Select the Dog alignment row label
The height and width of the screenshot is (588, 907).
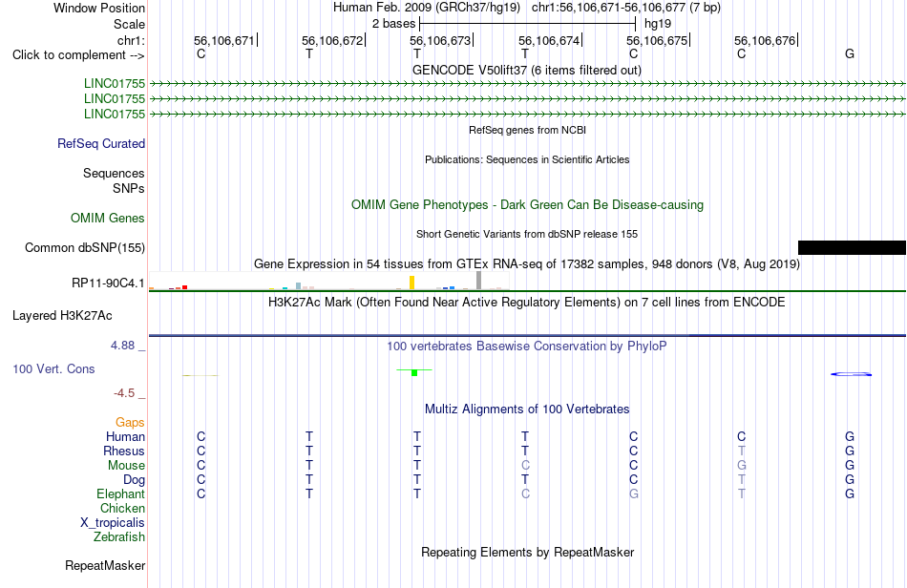[134, 480]
